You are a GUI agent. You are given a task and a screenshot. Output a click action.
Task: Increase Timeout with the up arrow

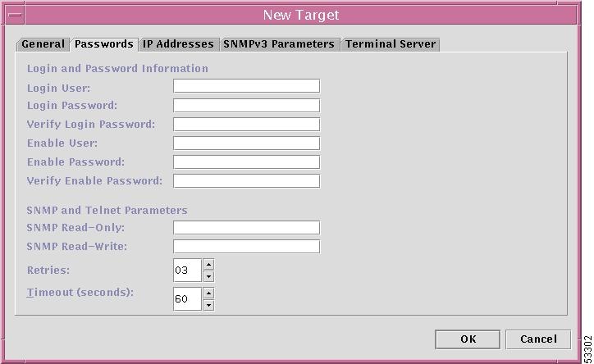tap(208, 293)
